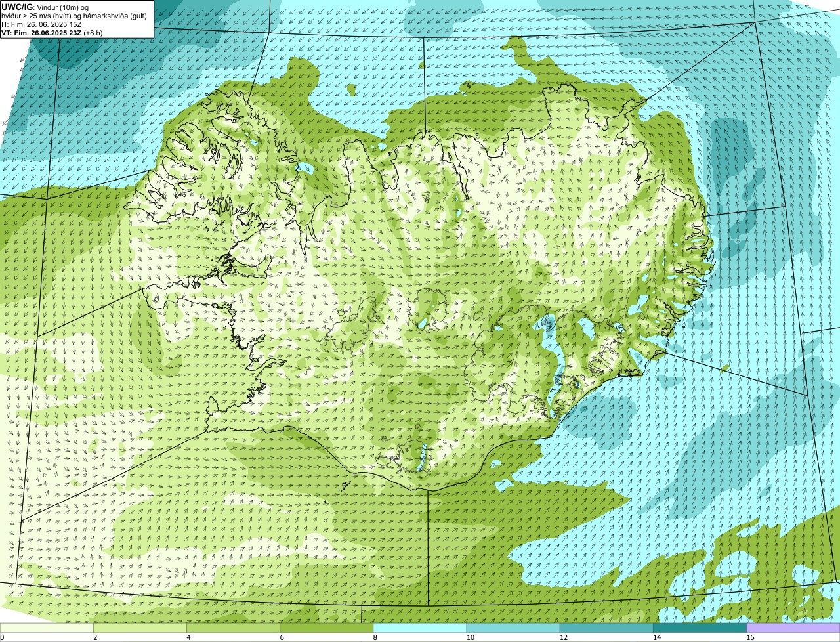Screen dimensions: 840x642
Task: Click the legend swatch between 4 and 6
Action: tap(234, 628)
